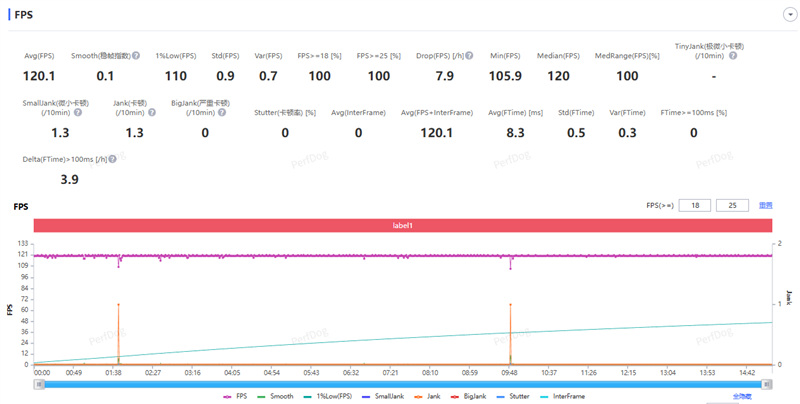Toggle the BigJank legend series
Image resolution: width=800 pixels, height=404 pixels.
point(468,396)
